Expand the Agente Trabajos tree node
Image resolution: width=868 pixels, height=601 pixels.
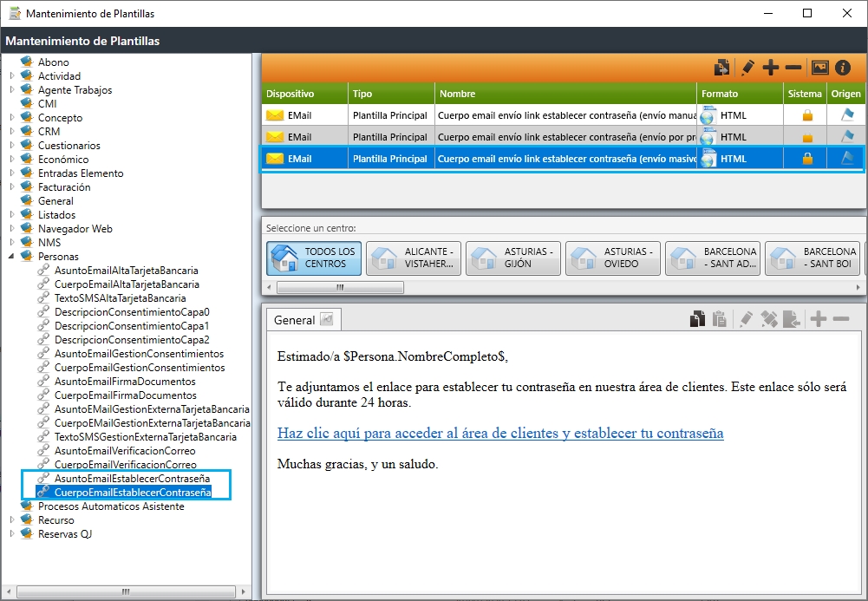pyautogui.click(x=12, y=89)
